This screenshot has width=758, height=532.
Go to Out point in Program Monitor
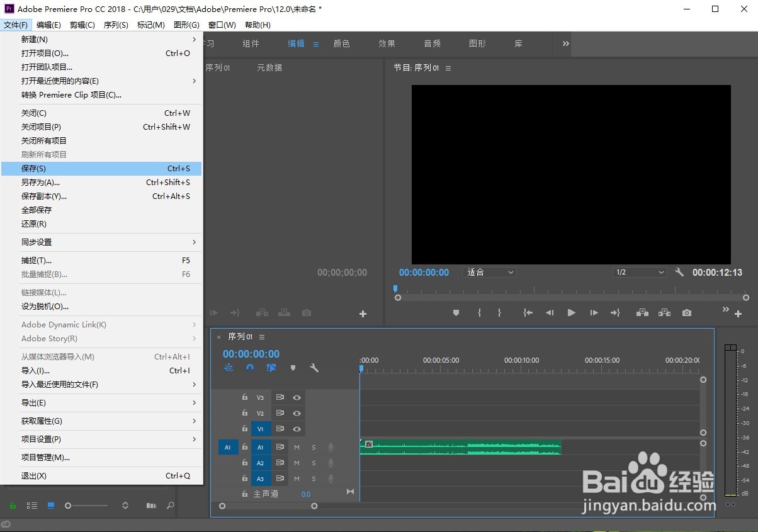[x=615, y=313]
